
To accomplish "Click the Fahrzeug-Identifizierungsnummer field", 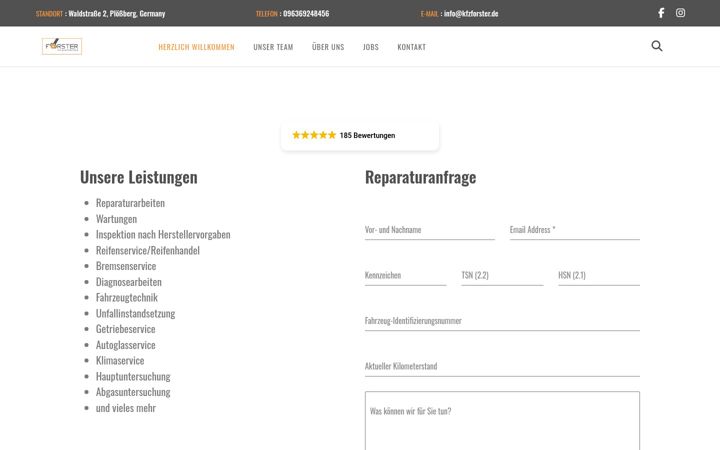I will pyautogui.click(x=502, y=321).
